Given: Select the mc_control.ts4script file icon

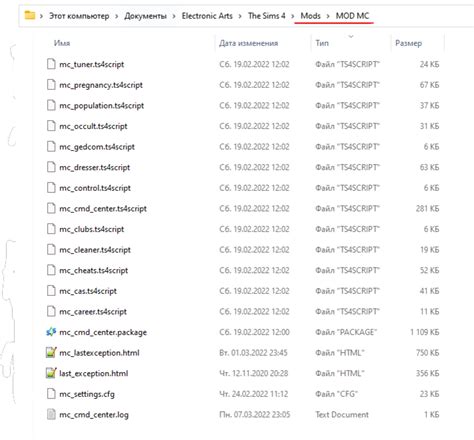Looking at the screenshot, I should (51, 188).
